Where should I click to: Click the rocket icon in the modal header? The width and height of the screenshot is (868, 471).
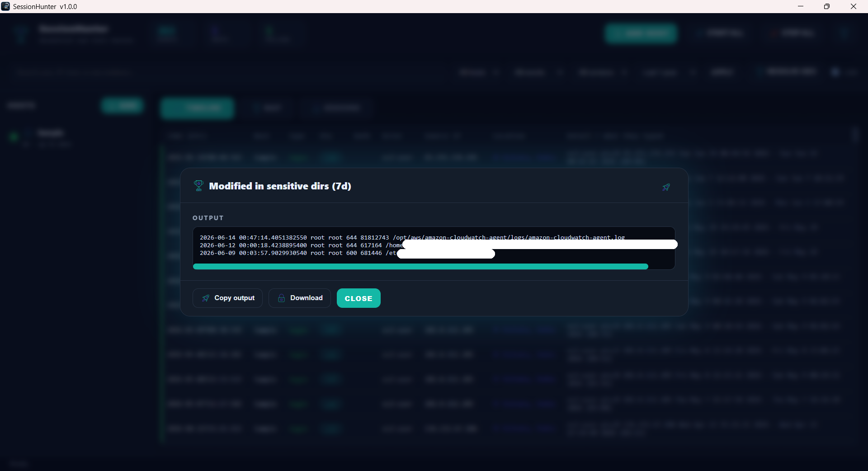click(x=666, y=187)
